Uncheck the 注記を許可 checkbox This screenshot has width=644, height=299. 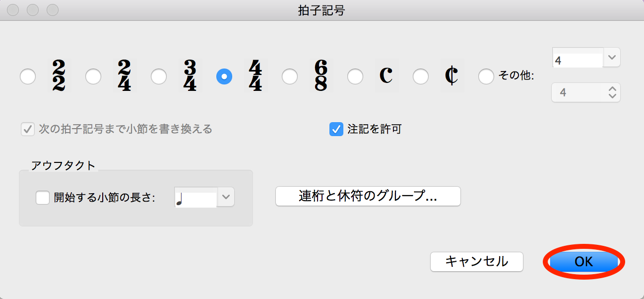(336, 130)
